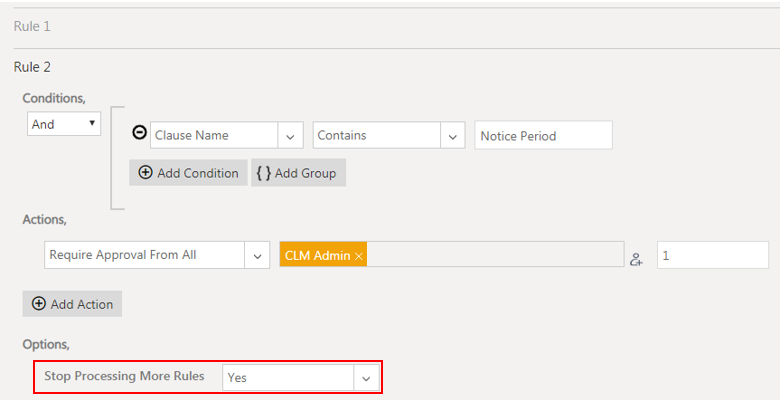Open the Require Approval From All arrow
The width and height of the screenshot is (783, 400).
pyautogui.click(x=257, y=255)
